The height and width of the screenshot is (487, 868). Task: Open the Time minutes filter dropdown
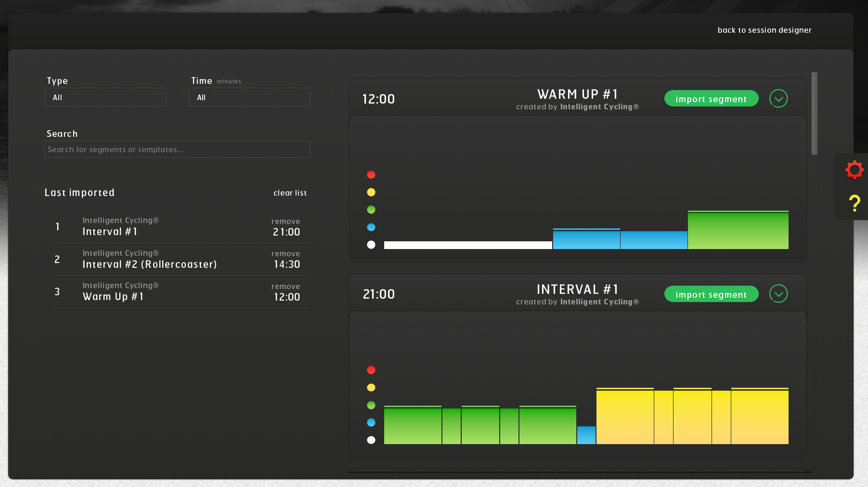[x=249, y=97]
